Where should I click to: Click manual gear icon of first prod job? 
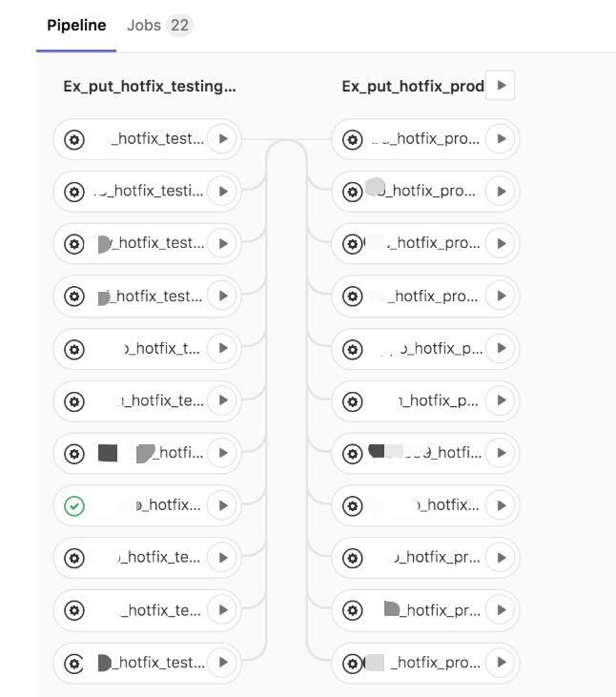pos(353,139)
